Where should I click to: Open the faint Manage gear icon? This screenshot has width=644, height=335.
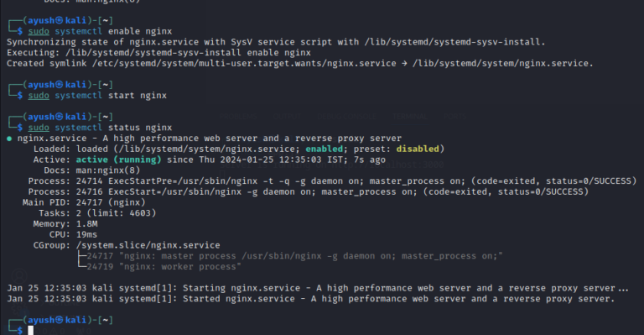tap(19, 310)
